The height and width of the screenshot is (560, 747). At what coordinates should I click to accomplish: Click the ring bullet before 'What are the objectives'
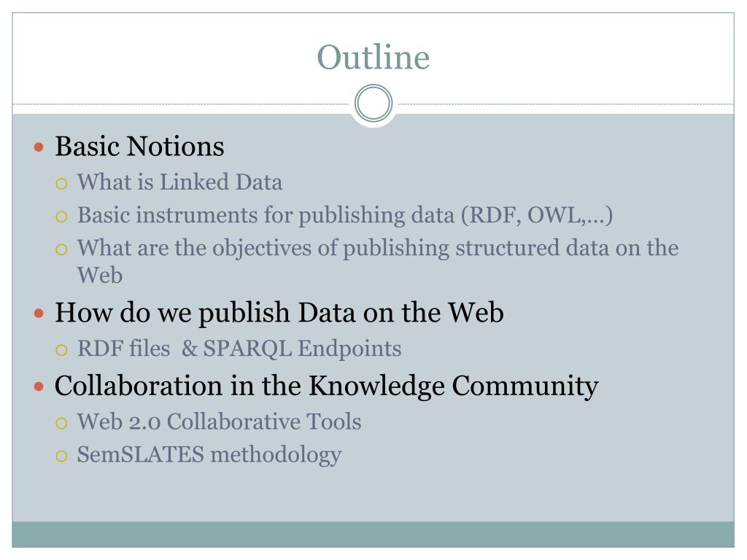tap(61, 249)
